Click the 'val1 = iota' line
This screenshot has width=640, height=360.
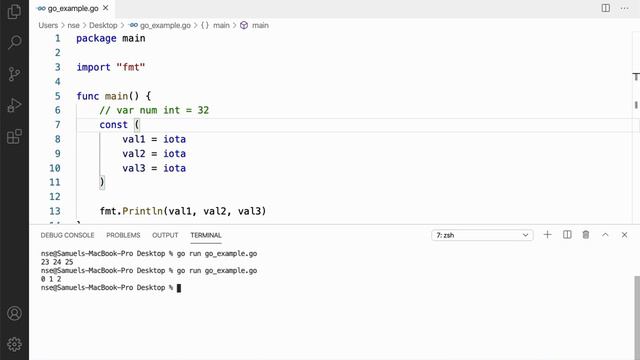click(154, 139)
